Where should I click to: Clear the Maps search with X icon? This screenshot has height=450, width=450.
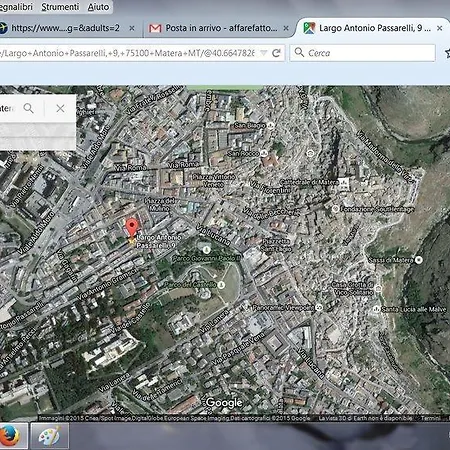60,108
